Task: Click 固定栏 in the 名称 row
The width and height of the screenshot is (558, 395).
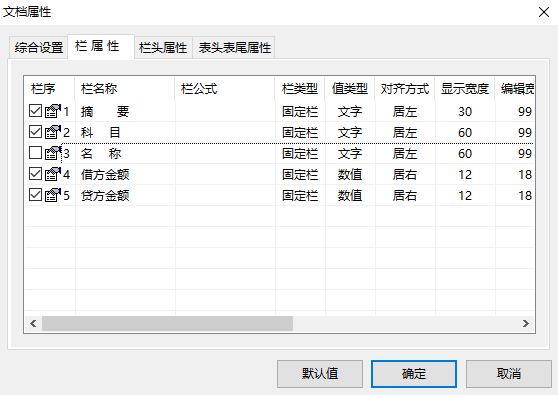Action: click(x=300, y=153)
